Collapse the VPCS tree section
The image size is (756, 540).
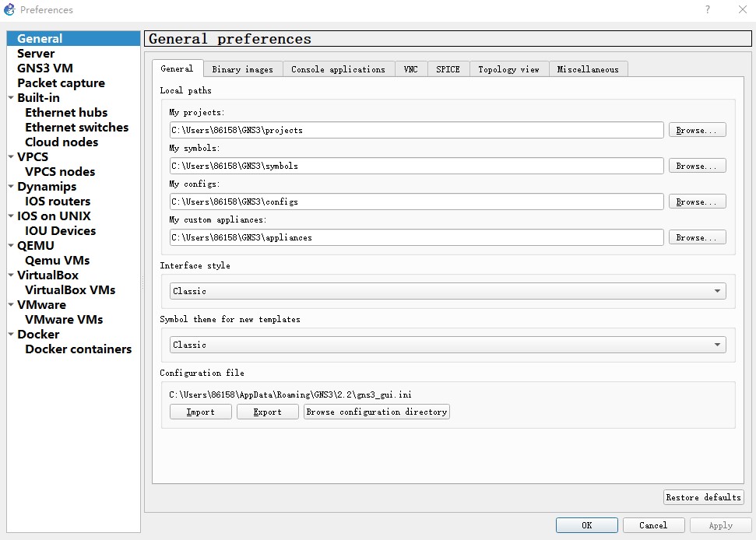pos(11,157)
